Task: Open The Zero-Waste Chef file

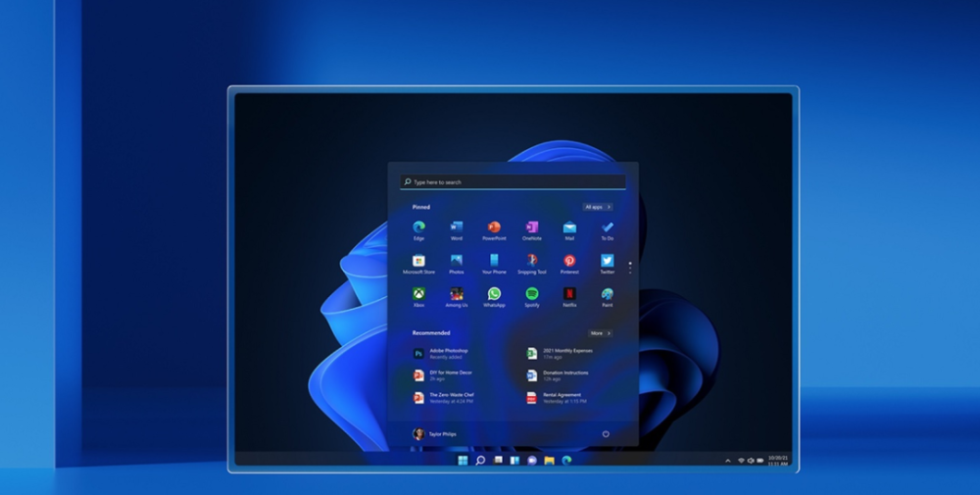Action: [444, 398]
